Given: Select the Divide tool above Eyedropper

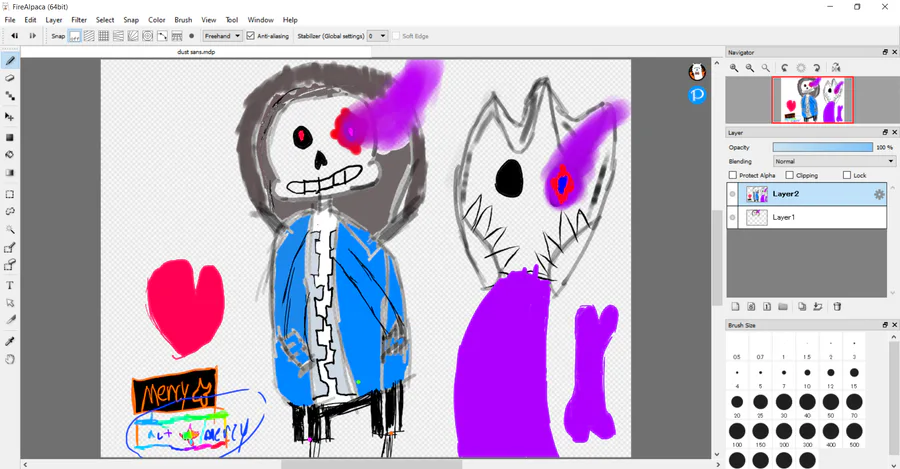Looking at the screenshot, I should 10,320.
